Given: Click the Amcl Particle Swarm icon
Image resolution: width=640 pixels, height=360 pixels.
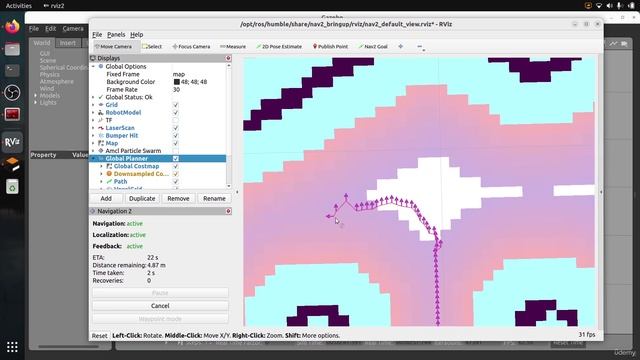Looking at the screenshot, I should point(101,151).
